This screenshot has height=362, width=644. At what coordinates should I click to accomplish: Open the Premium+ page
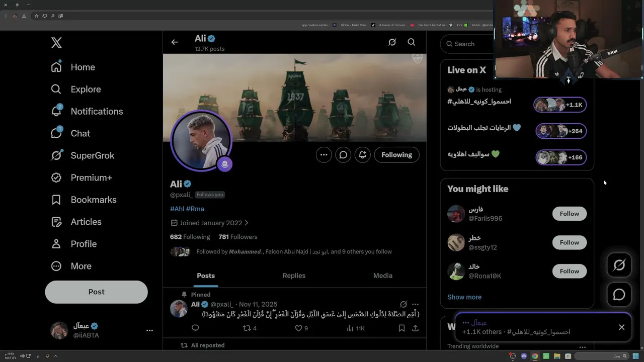[x=82, y=177]
